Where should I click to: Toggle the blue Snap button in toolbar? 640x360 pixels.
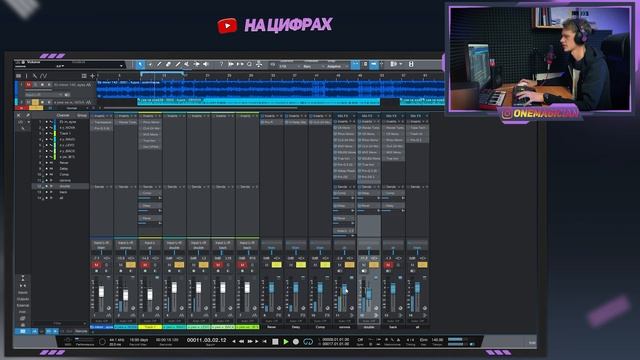[356, 64]
